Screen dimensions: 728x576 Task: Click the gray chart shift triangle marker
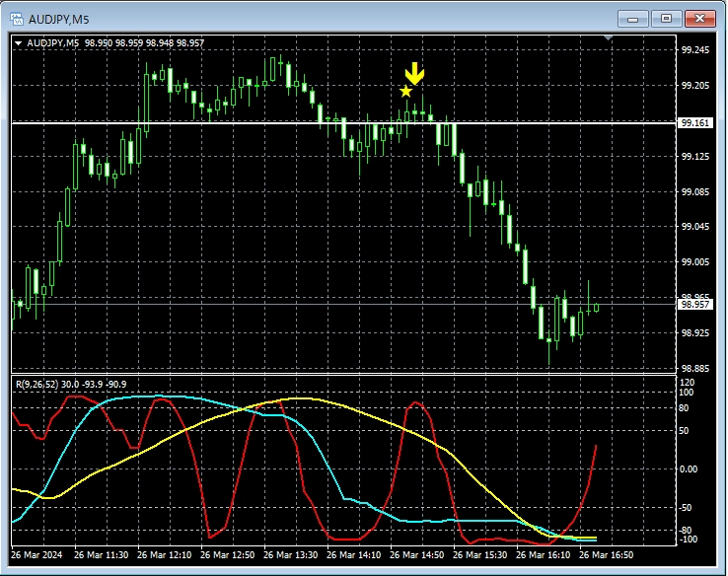click(609, 38)
